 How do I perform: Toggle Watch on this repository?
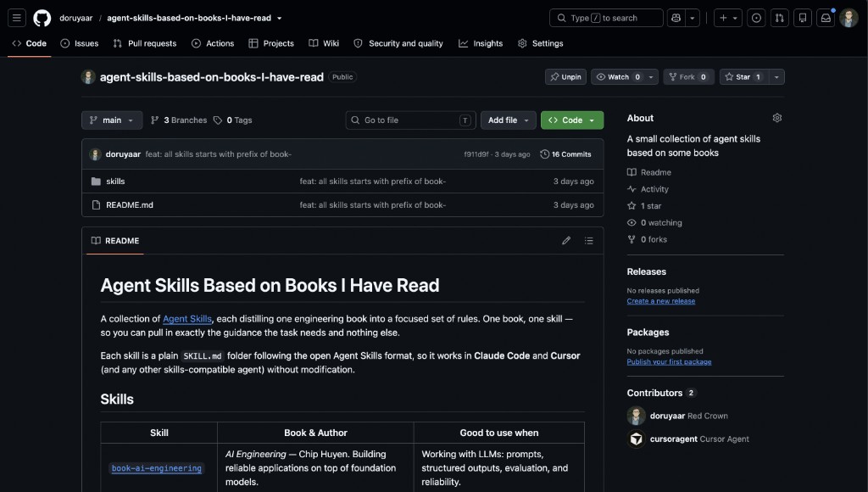point(618,77)
